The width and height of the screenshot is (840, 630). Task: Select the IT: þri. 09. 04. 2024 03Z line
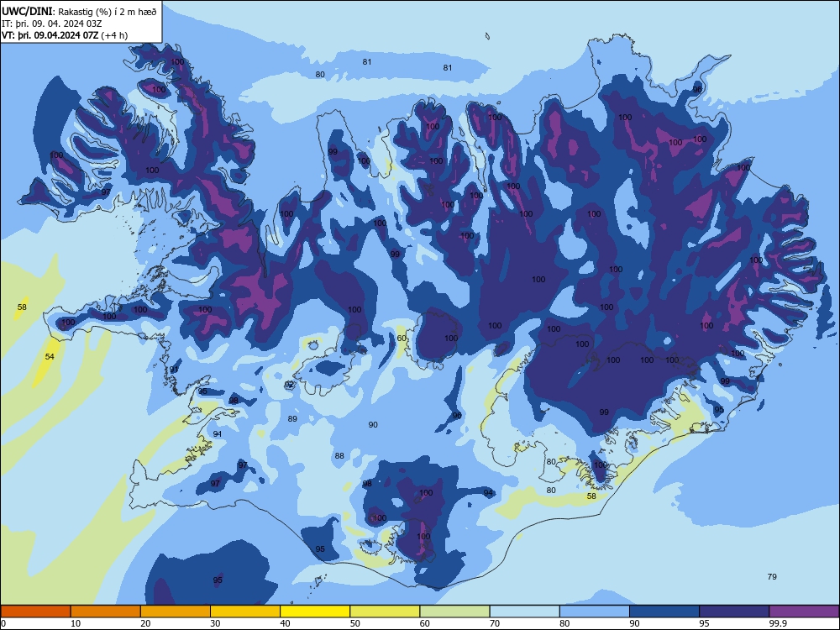pyautogui.click(x=51, y=24)
